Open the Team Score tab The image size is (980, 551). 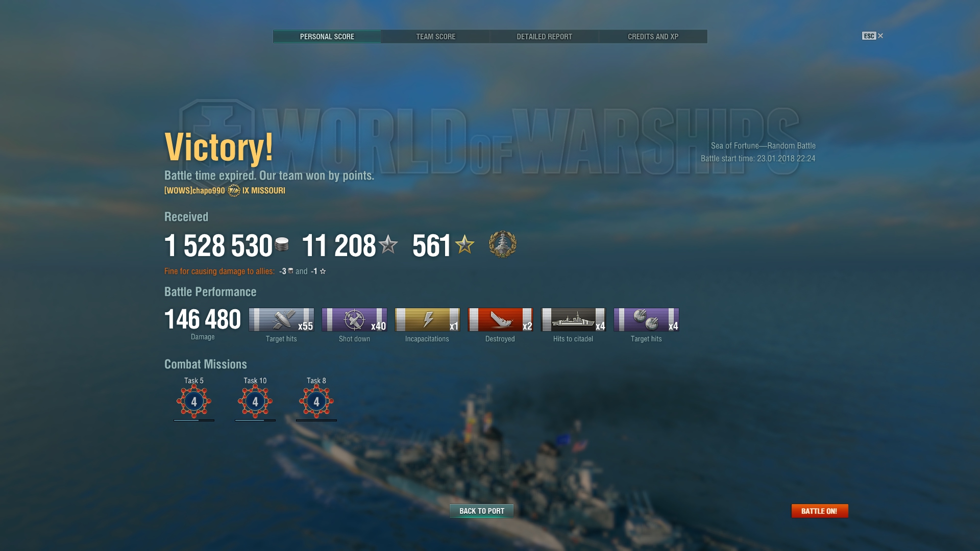click(x=435, y=37)
